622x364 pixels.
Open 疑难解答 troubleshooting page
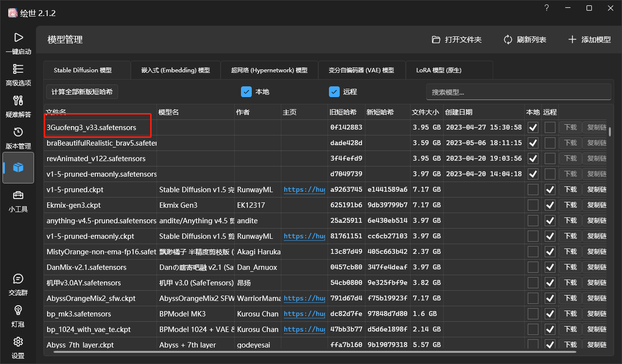(x=18, y=106)
